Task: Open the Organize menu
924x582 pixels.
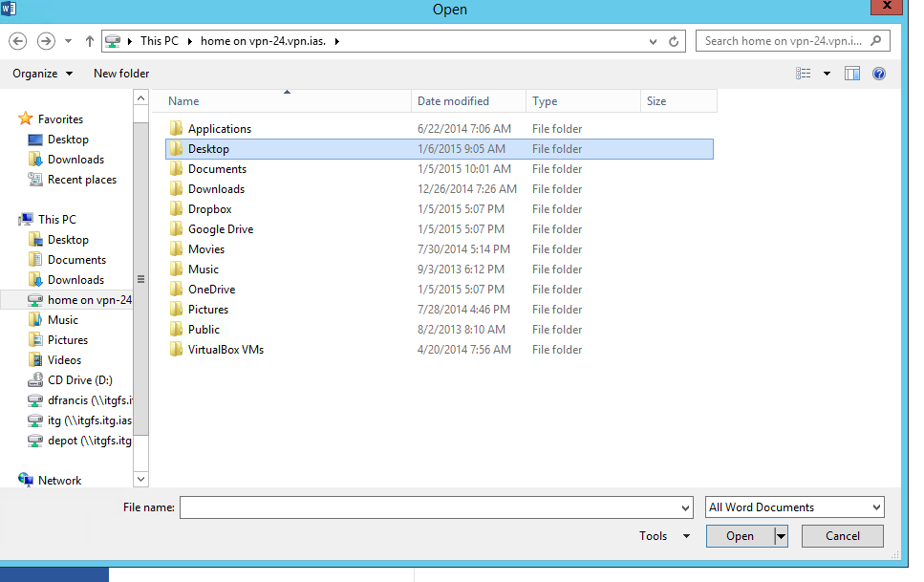Action: [x=42, y=74]
